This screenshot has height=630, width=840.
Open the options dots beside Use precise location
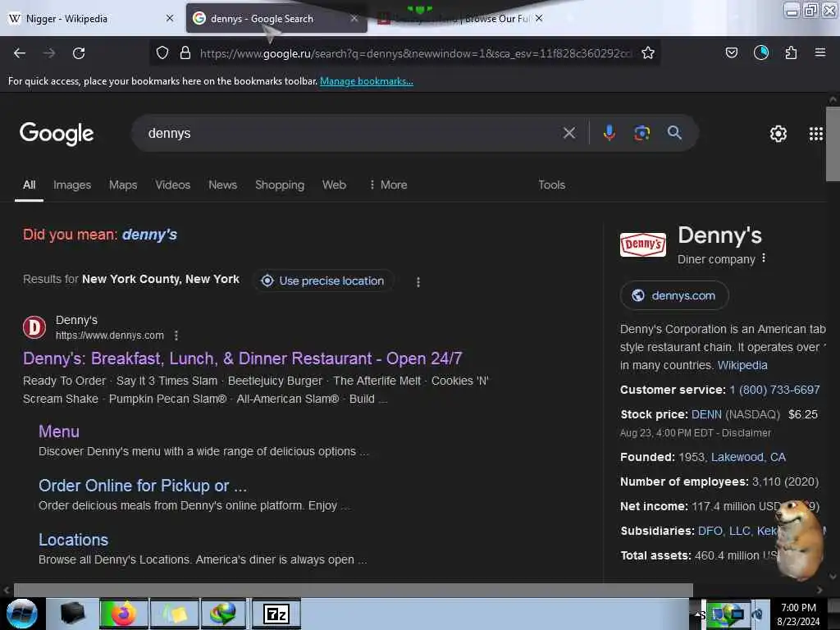click(x=418, y=282)
